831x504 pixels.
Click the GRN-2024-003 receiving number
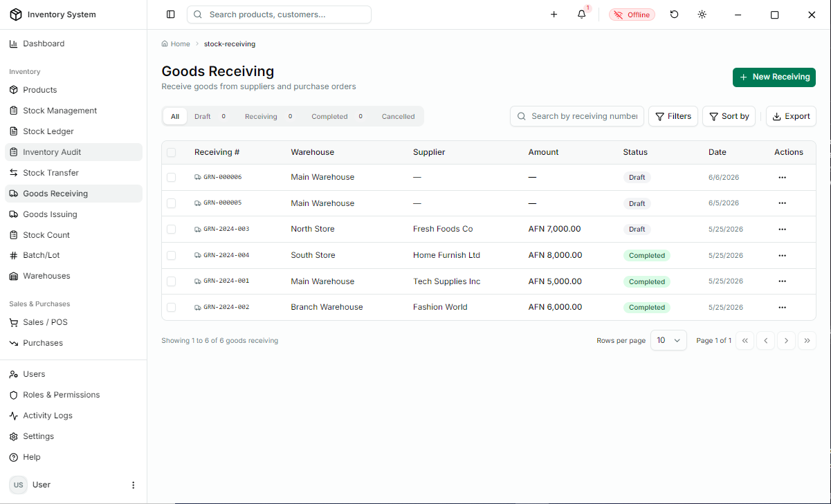click(x=226, y=229)
